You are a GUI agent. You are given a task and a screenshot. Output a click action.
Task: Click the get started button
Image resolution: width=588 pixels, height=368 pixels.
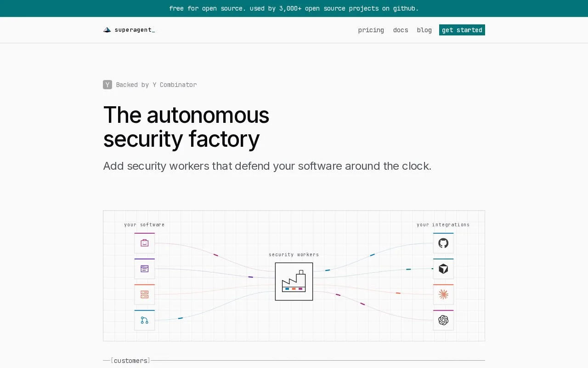462,30
